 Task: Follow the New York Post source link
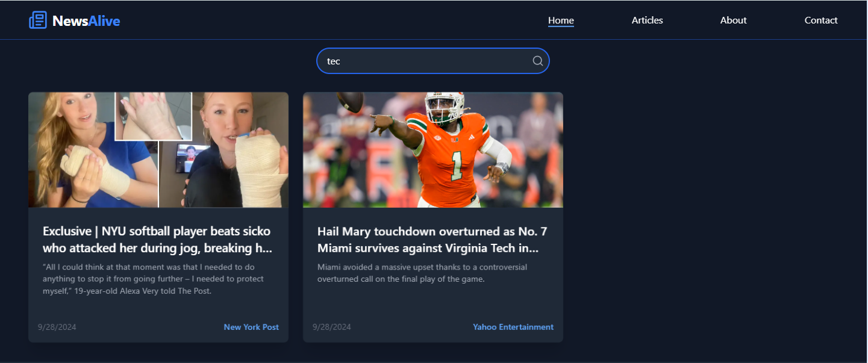click(251, 327)
